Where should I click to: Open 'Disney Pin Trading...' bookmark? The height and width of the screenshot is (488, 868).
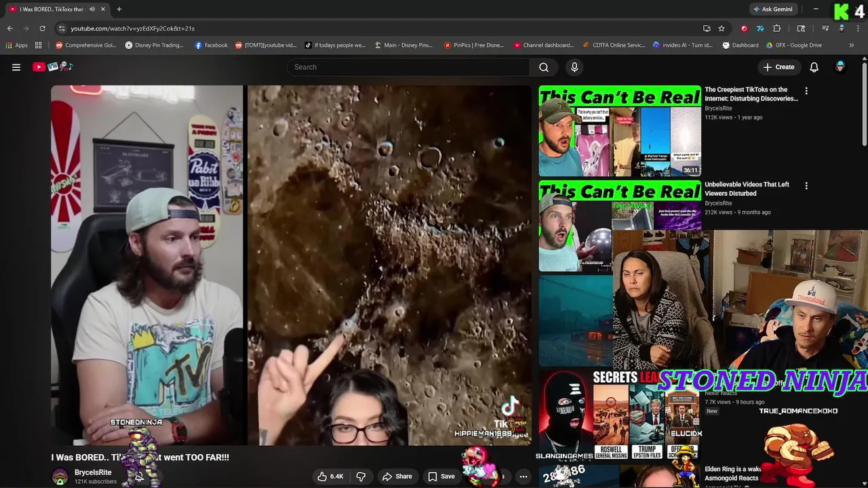[x=154, y=45]
